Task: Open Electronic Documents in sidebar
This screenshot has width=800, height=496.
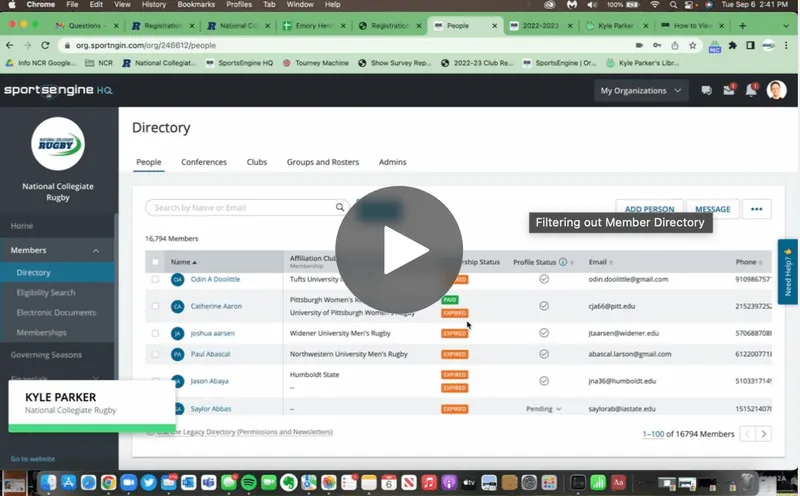Action: pos(57,312)
